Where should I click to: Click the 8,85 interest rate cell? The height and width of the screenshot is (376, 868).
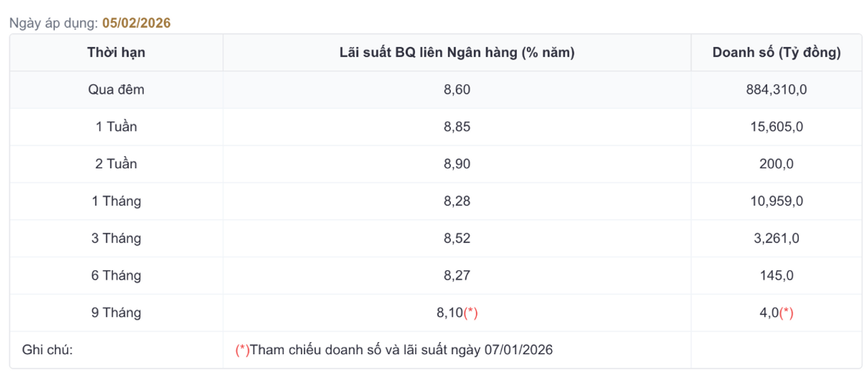point(456,127)
